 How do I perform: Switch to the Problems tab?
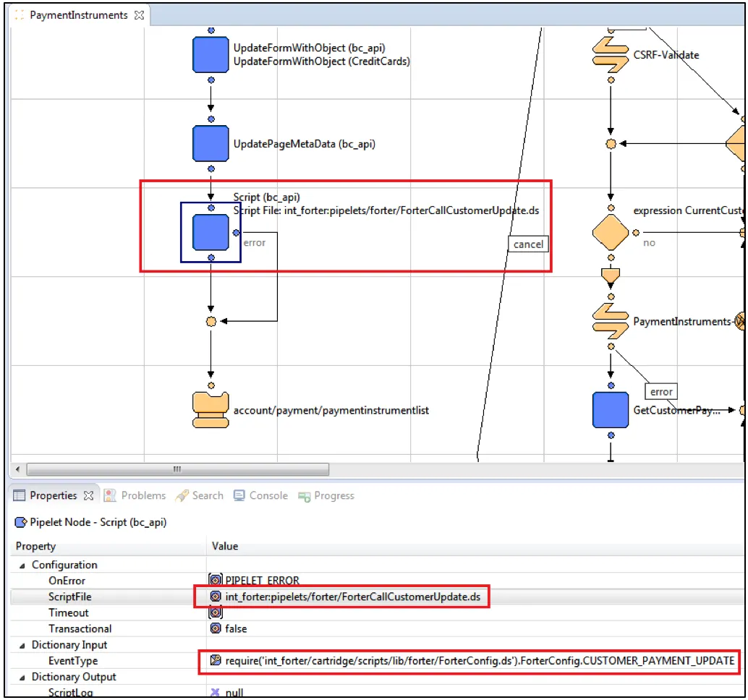(135, 495)
